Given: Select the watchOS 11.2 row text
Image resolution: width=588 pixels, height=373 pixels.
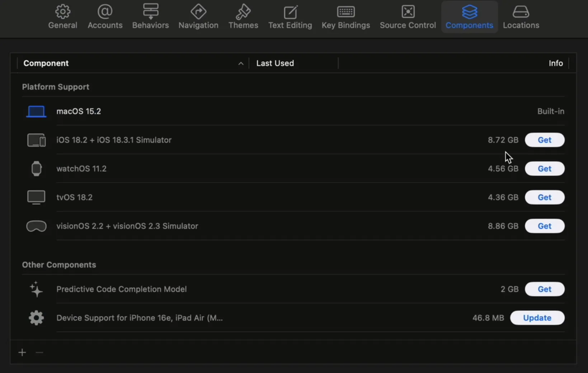Looking at the screenshot, I should pyautogui.click(x=81, y=169).
